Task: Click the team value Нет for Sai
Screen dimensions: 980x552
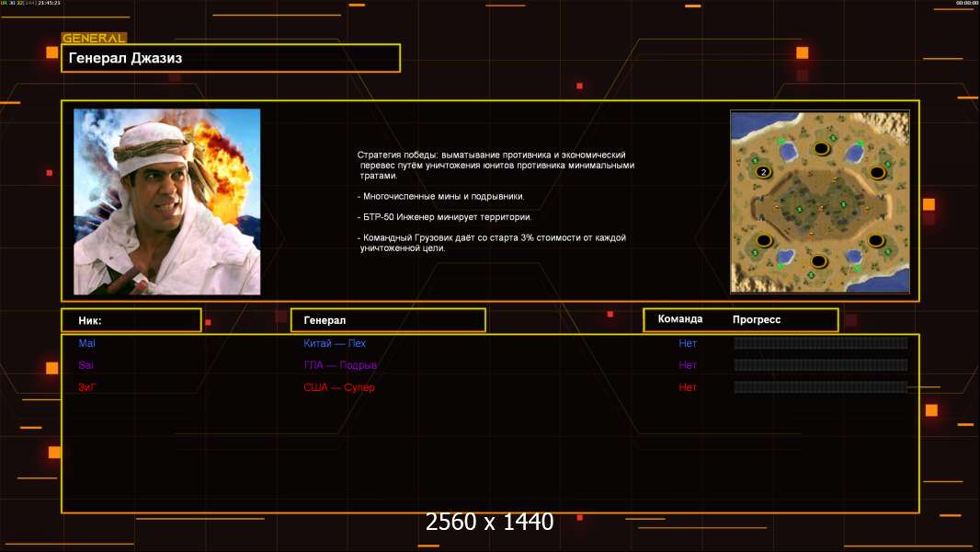Action: 688,365
